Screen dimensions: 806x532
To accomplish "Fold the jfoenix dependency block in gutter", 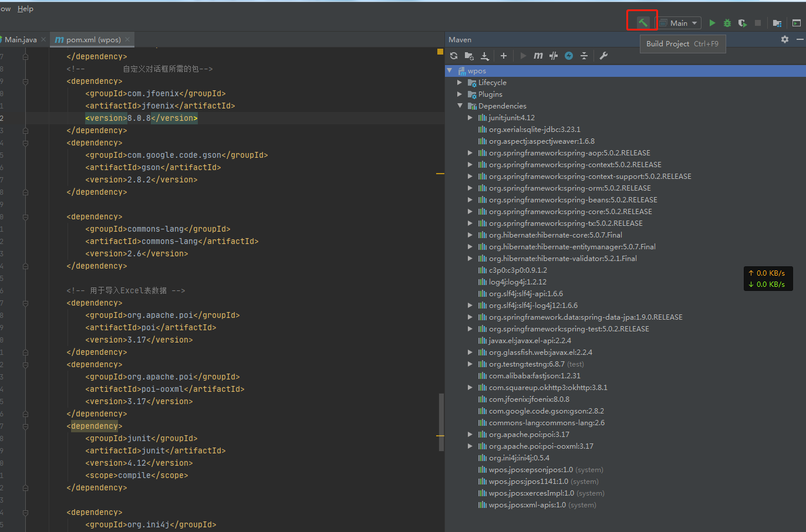I will pyautogui.click(x=25, y=82).
